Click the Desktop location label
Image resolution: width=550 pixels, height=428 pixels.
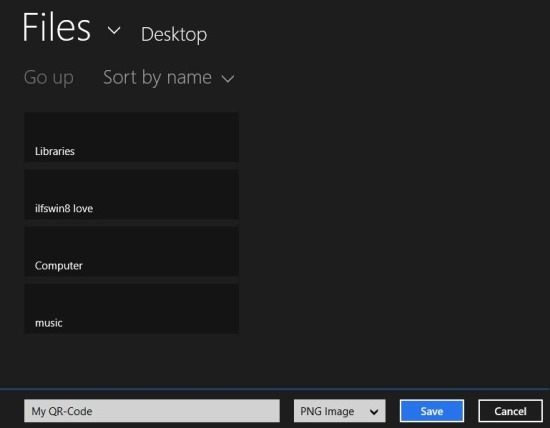(174, 34)
